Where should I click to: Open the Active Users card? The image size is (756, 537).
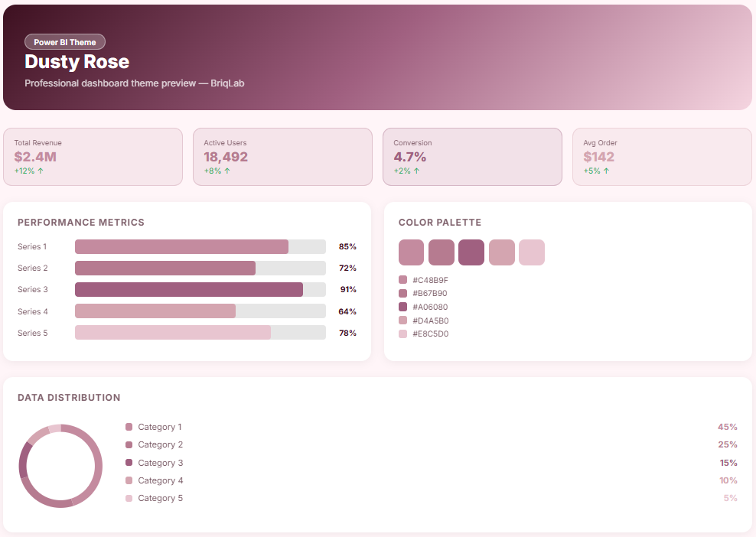click(x=282, y=157)
